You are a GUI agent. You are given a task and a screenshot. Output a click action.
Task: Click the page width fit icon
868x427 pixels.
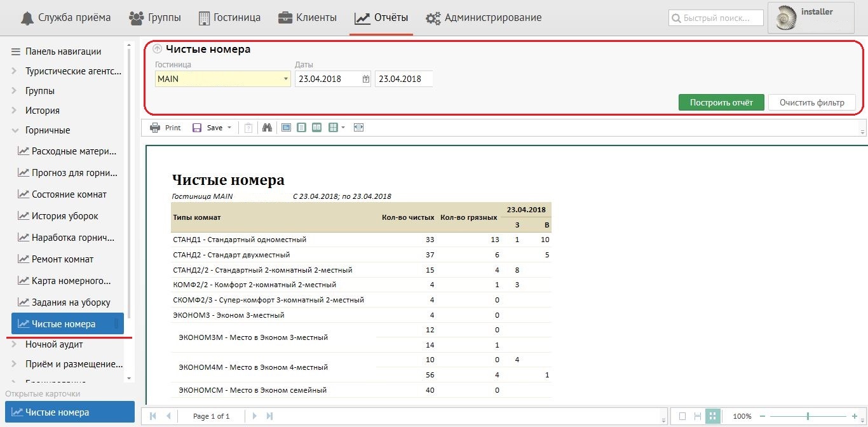[x=359, y=128]
